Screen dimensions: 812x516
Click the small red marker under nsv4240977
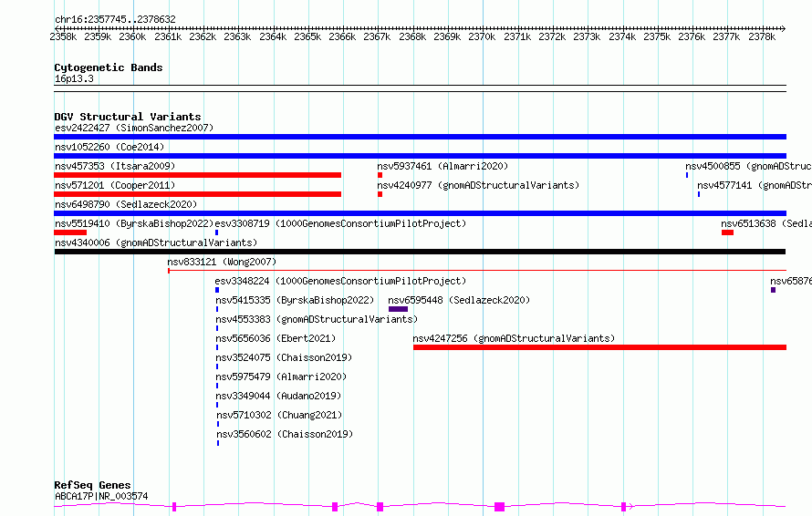coord(380,194)
